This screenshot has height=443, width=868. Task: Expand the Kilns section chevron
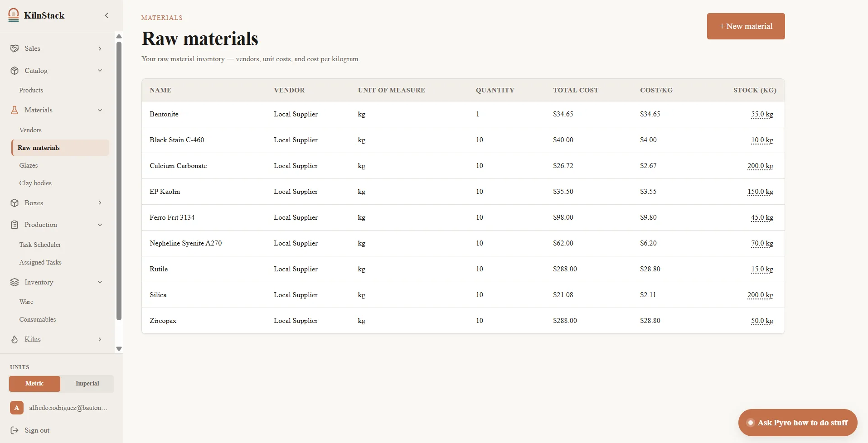(100, 339)
